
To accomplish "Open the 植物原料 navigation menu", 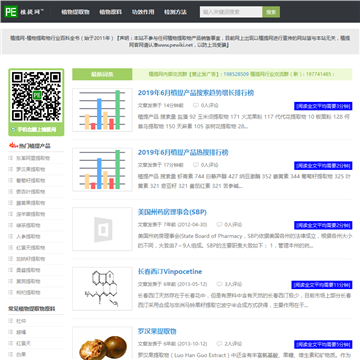I will tap(111, 12).
